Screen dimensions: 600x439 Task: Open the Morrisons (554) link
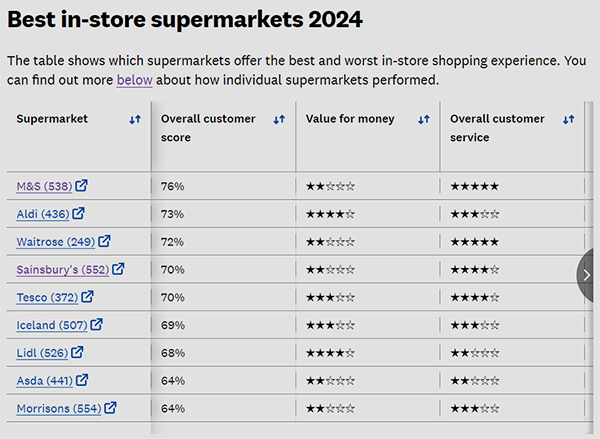(x=59, y=409)
